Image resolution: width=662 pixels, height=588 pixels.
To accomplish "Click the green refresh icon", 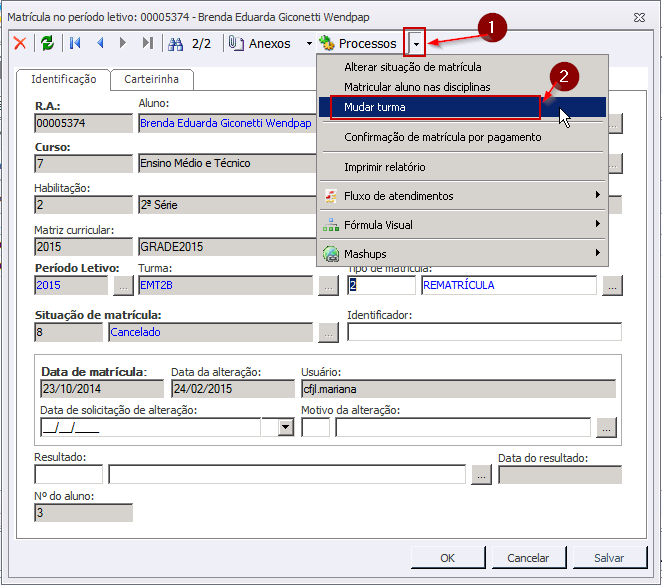I will point(46,43).
